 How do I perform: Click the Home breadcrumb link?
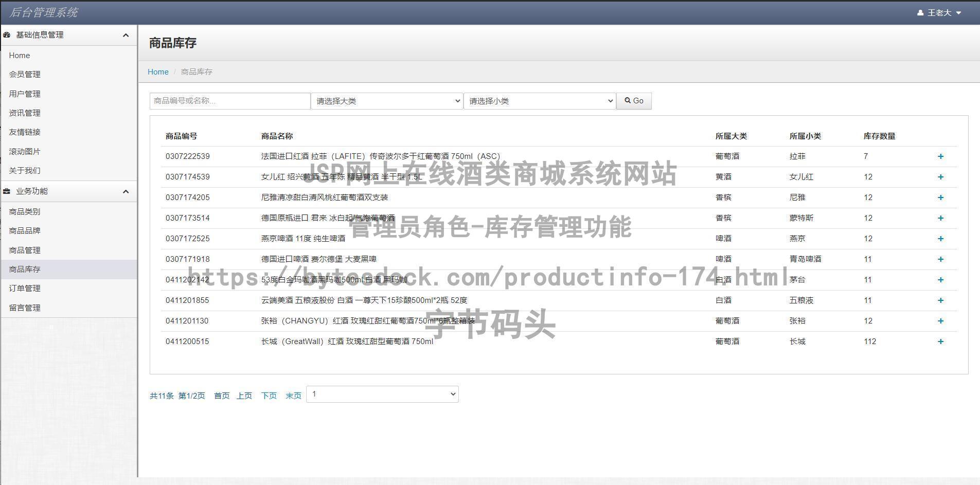click(158, 72)
